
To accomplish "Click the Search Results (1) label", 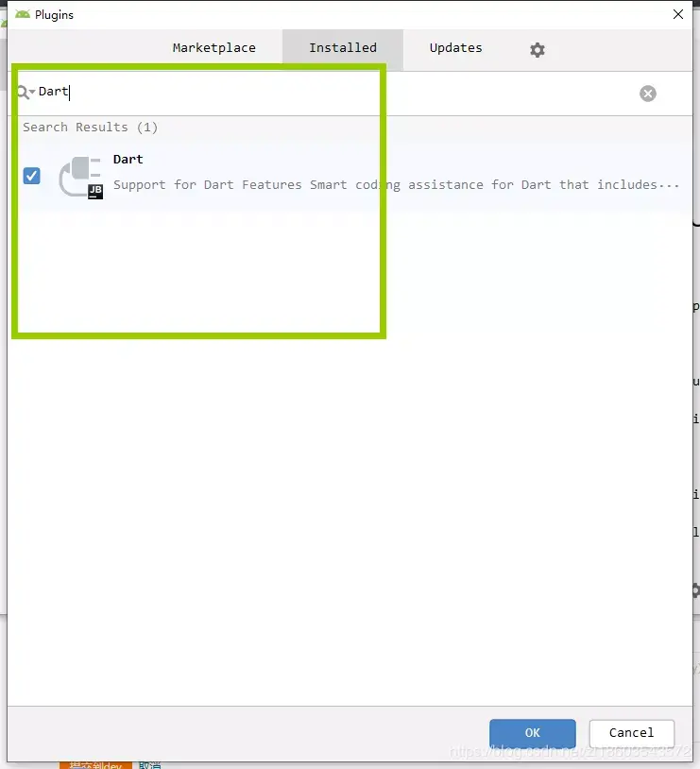I will click(x=91, y=128).
